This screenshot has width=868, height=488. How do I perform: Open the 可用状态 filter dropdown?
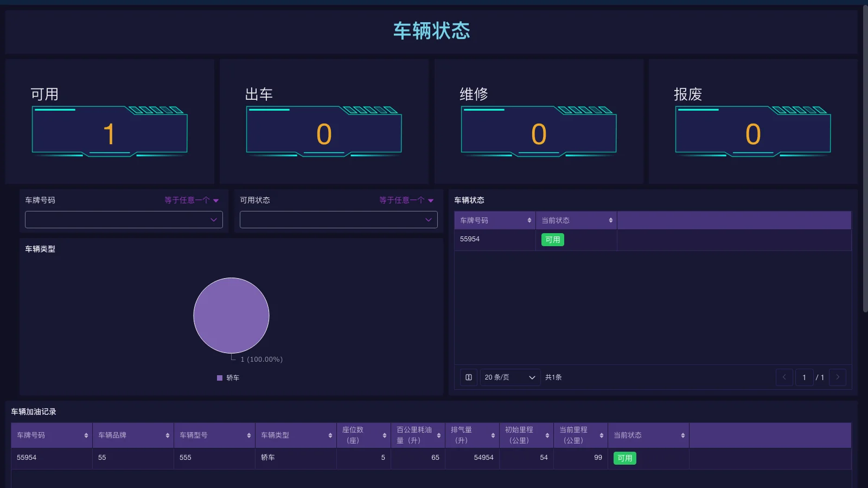pos(338,220)
